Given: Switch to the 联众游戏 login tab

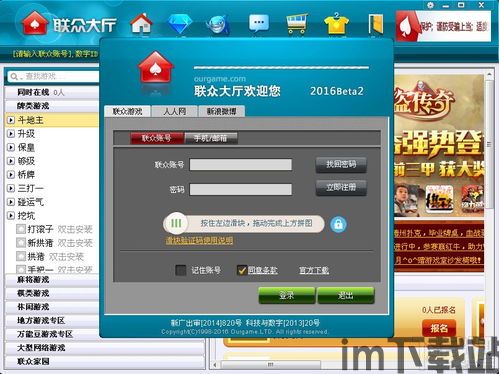Looking at the screenshot, I should click(x=127, y=111).
